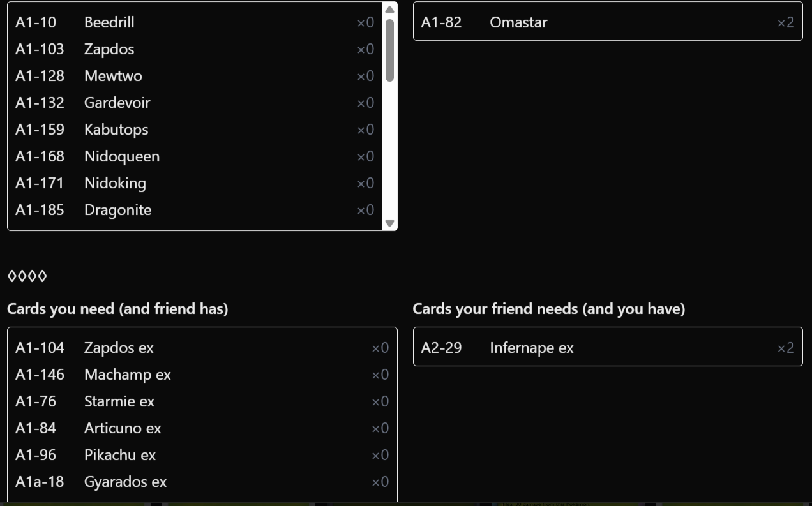The image size is (812, 506).
Task: Click the Infernape ex A2-29 card
Action: point(608,348)
